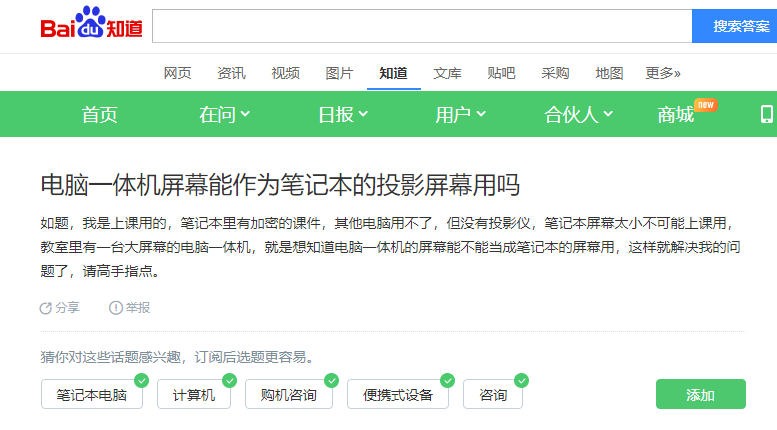Toggle the 购机咨询 topic tag
The width and height of the screenshot is (777, 430).
(289, 395)
